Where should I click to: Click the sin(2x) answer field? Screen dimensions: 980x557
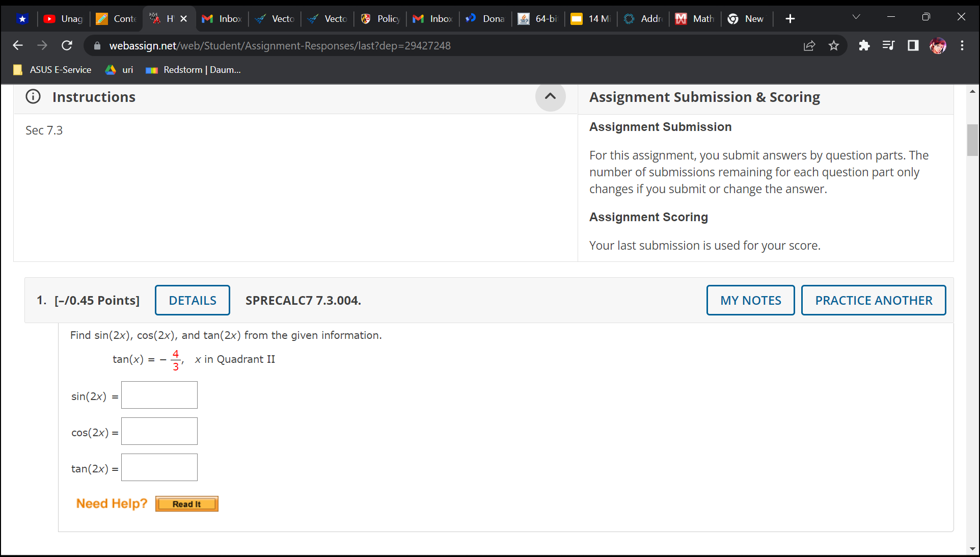pyautogui.click(x=159, y=395)
